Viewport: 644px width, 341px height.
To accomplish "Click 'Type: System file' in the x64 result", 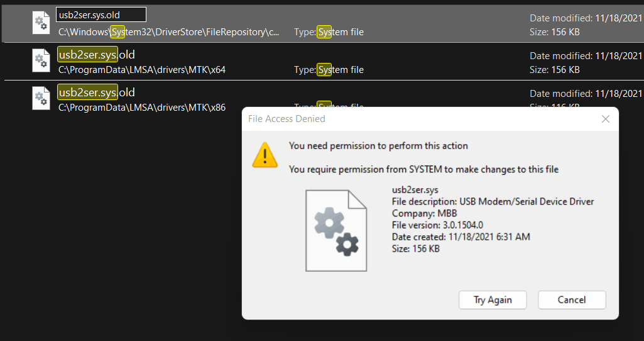I will (x=329, y=70).
